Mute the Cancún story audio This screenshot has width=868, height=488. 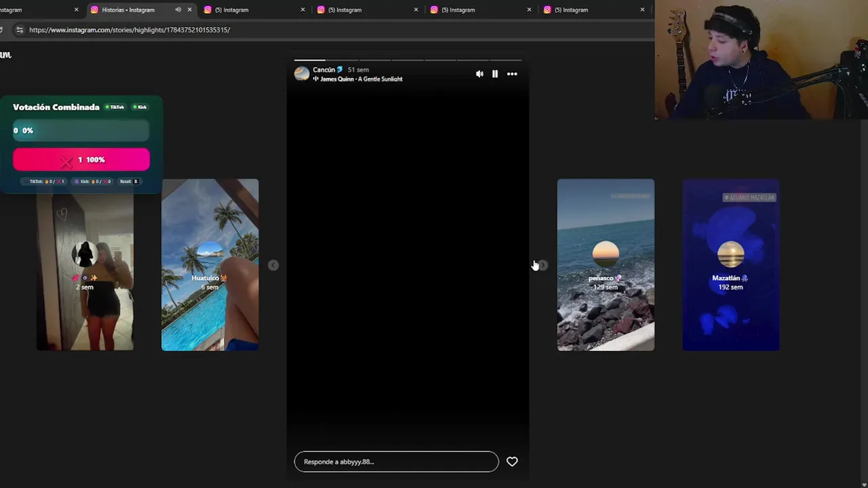pyautogui.click(x=479, y=74)
